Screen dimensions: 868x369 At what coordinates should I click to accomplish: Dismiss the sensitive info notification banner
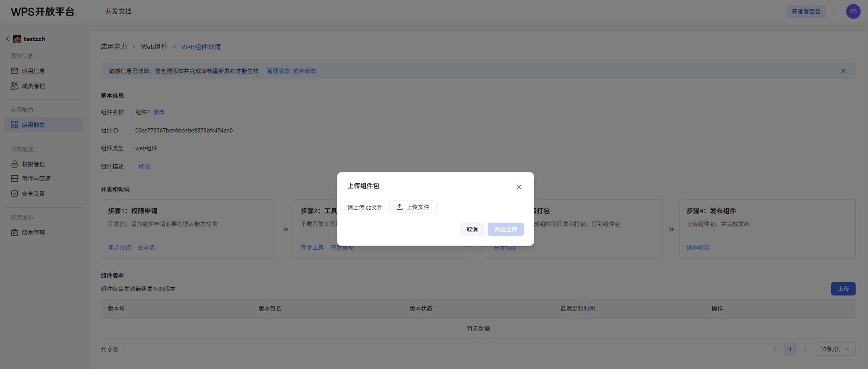[843, 71]
